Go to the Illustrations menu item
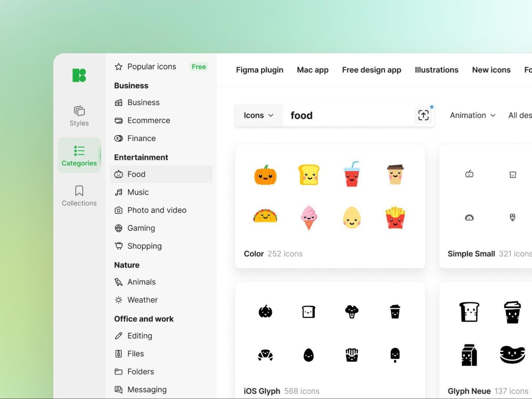This screenshot has height=399, width=532. point(436,70)
